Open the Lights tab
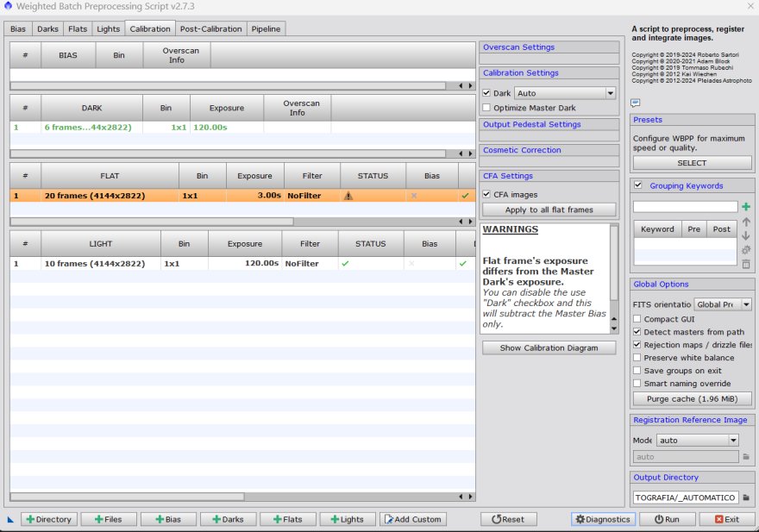Image resolution: width=759 pixels, height=532 pixels. tap(109, 28)
